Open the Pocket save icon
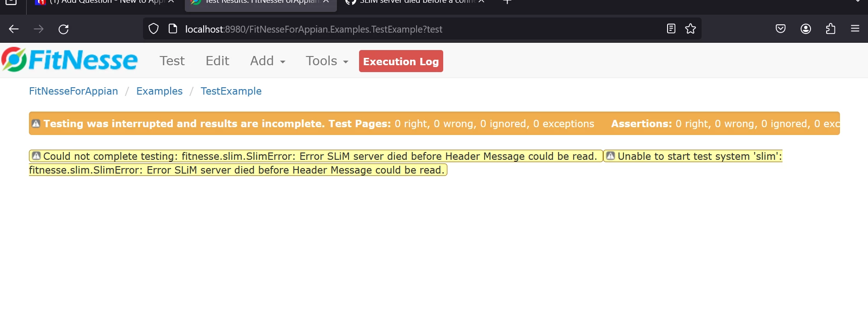 click(x=781, y=29)
